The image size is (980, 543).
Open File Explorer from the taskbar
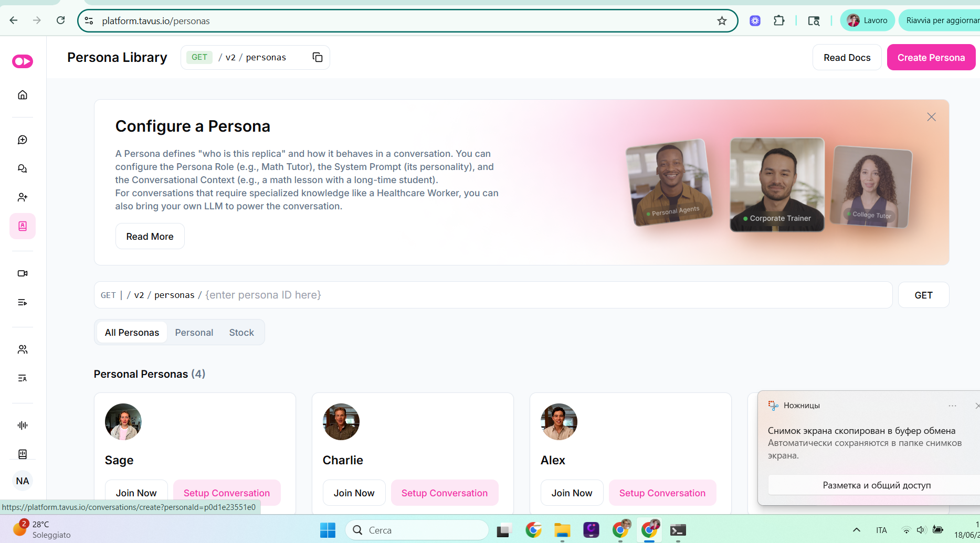(x=562, y=530)
